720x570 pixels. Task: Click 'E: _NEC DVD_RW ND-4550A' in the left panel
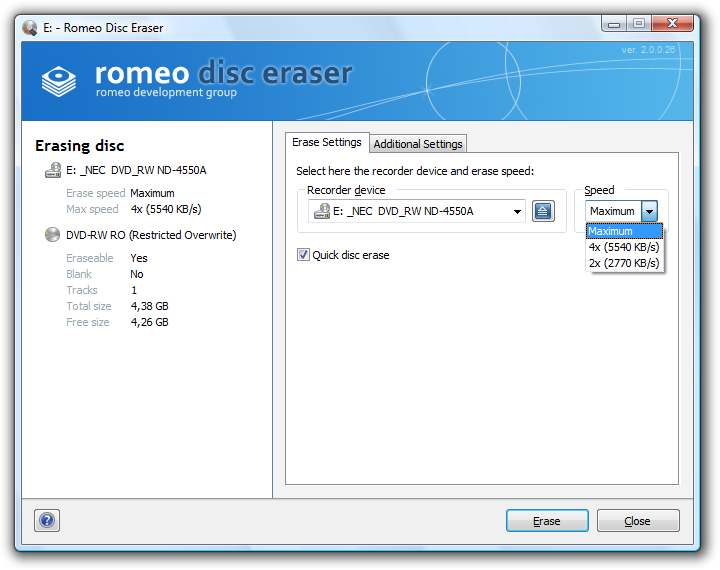(x=136, y=170)
